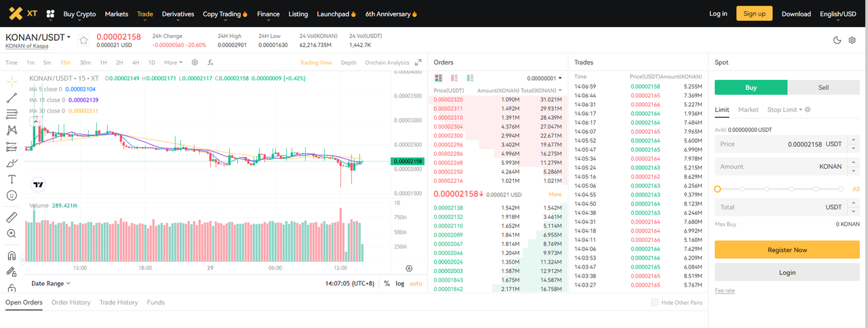Screen dimensions: 868x328
Task: Select the trend line drawing tool
Action: (x=12, y=98)
